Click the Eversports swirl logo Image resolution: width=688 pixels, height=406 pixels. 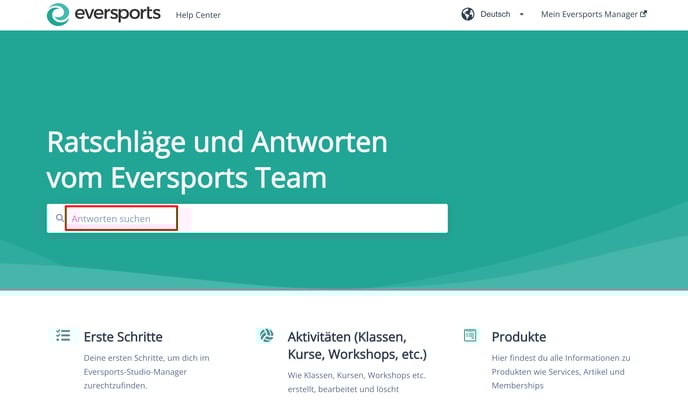[x=58, y=14]
